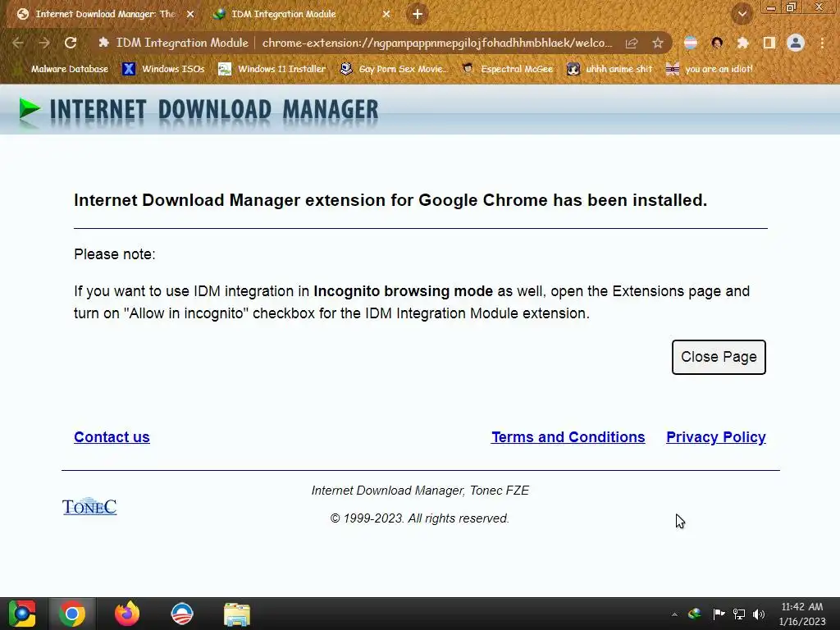Open the Chrome profile avatar menu
This screenshot has height=630, width=840.
(x=796, y=43)
